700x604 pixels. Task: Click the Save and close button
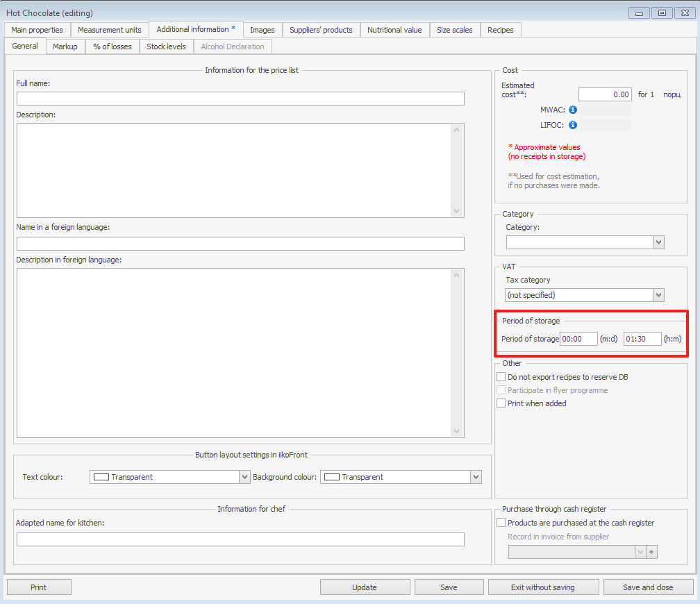click(647, 587)
